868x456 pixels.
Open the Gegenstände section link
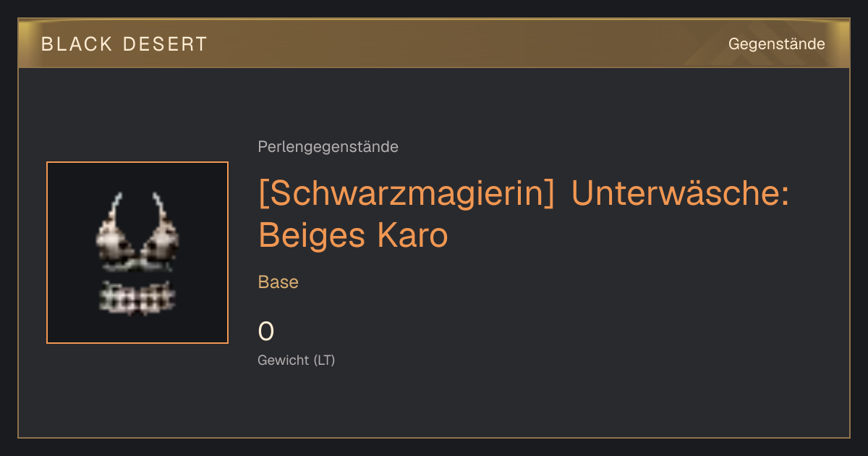[776, 44]
